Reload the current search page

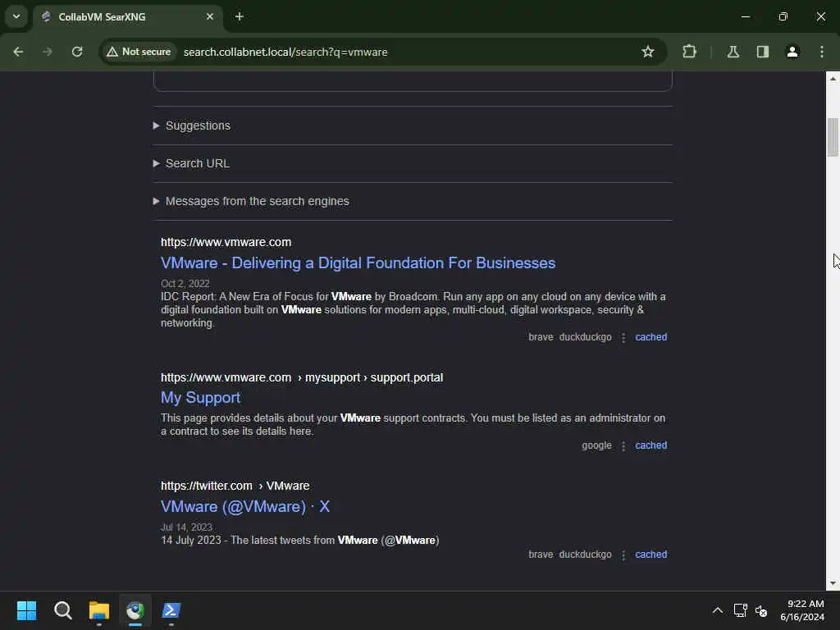coord(77,52)
